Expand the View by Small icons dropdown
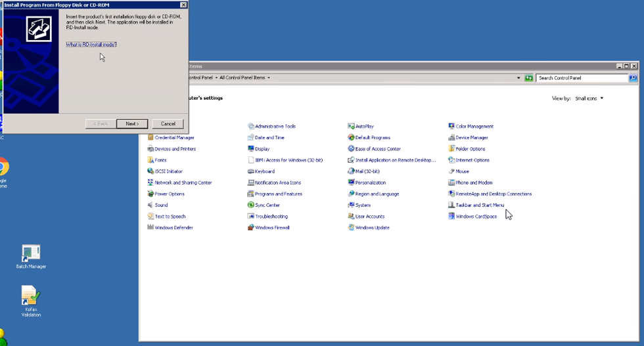The image size is (644, 346). [x=587, y=98]
